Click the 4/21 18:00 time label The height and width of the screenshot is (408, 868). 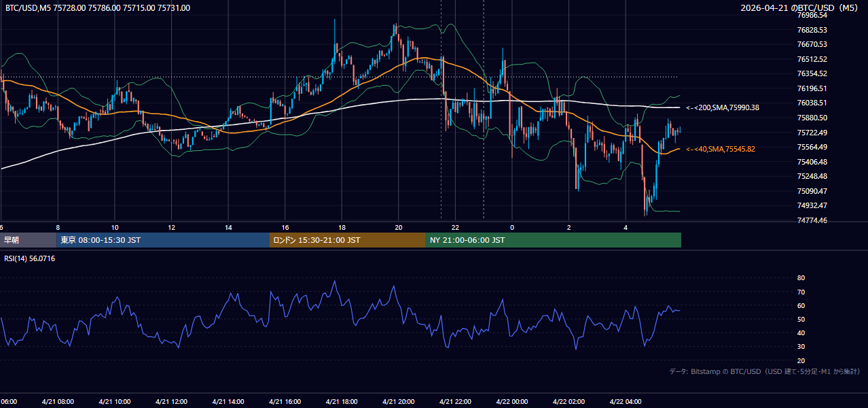342,402
